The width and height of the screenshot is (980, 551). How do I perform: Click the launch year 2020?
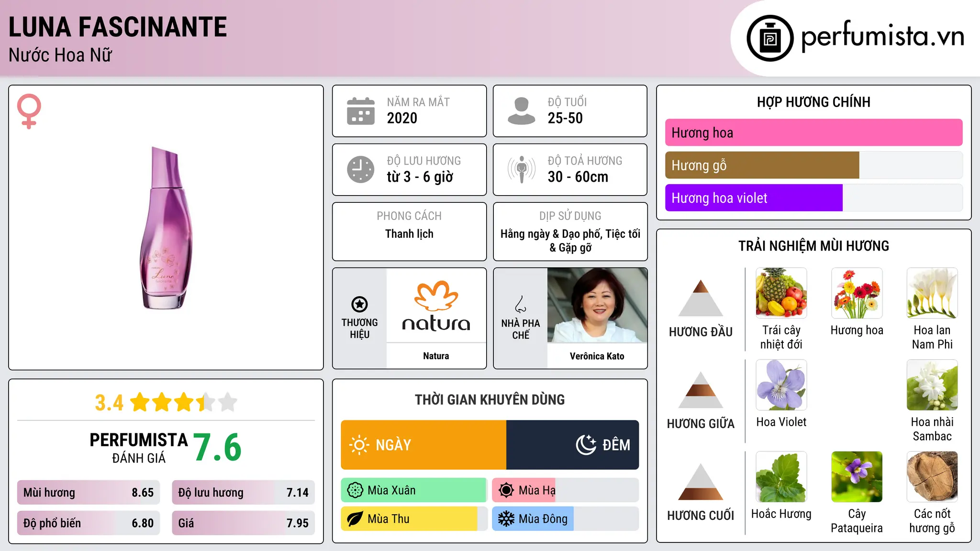click(402, 118)
